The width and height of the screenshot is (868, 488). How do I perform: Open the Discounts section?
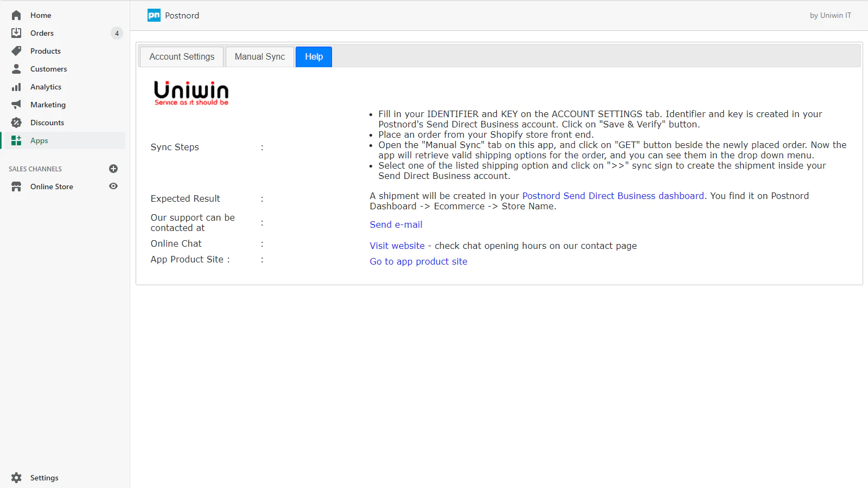(x=47, y=123)
